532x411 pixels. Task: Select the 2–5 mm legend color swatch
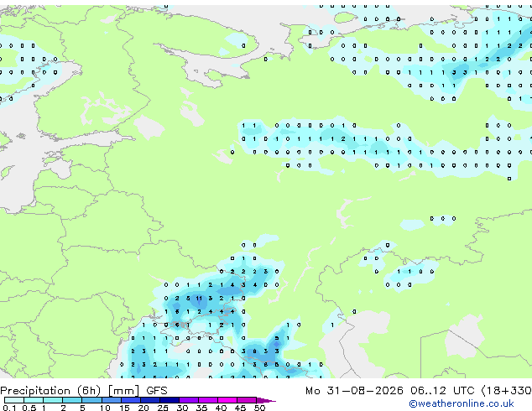pos(72,400)
